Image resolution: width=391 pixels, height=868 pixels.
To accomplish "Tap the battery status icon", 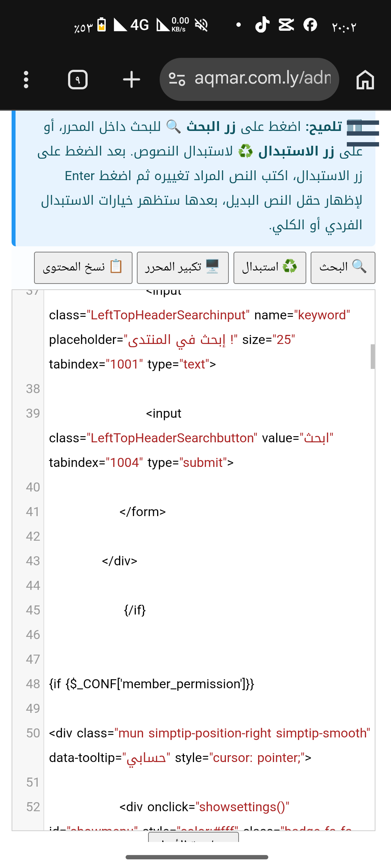I will (x=102, y=25).
